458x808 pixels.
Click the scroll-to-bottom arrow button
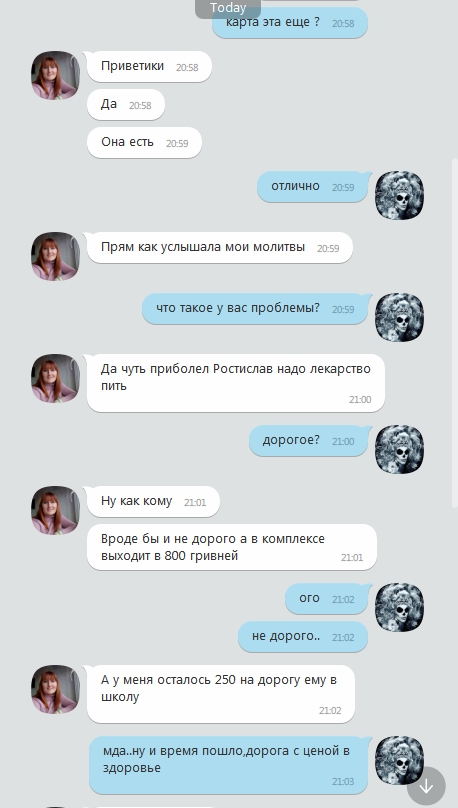tap(426, 786)
